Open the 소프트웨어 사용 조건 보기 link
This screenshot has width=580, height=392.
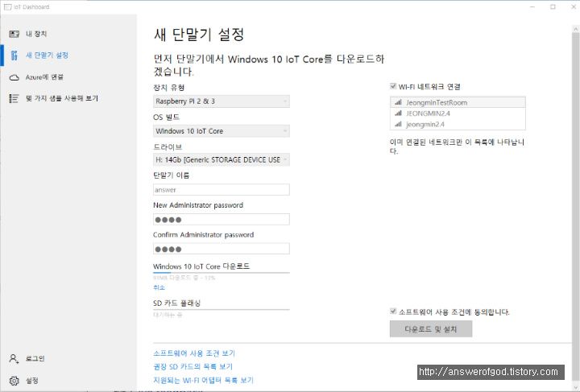(194, 353)
